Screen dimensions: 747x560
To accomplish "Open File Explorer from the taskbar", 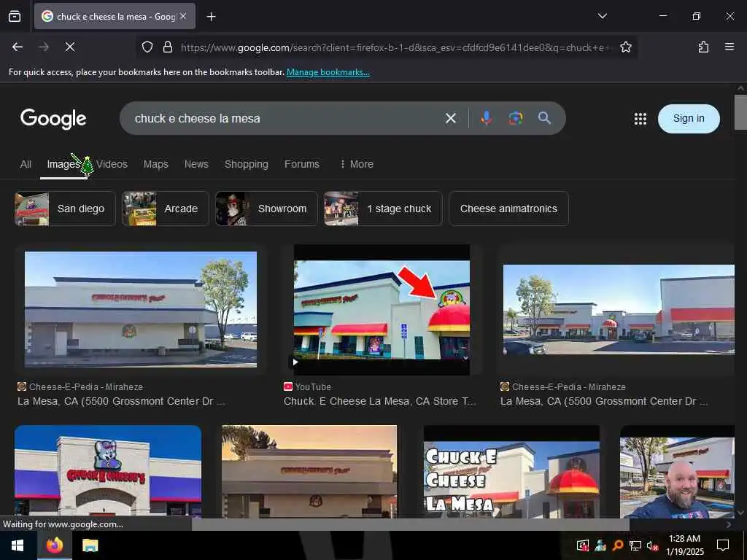I will 90,545.
